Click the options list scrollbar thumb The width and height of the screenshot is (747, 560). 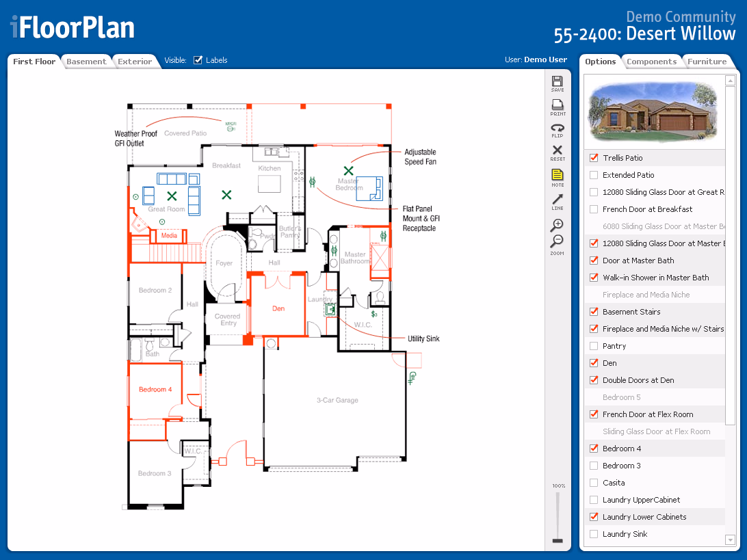click(730, 255)
